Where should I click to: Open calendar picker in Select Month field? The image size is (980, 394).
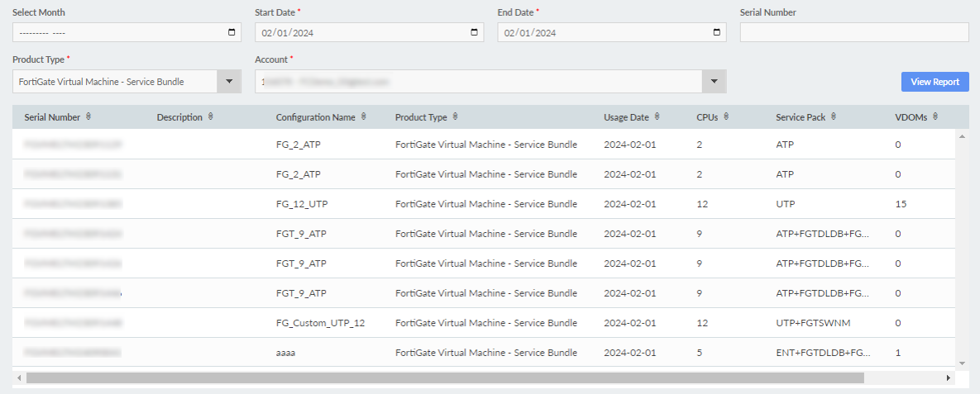[232, 32]
